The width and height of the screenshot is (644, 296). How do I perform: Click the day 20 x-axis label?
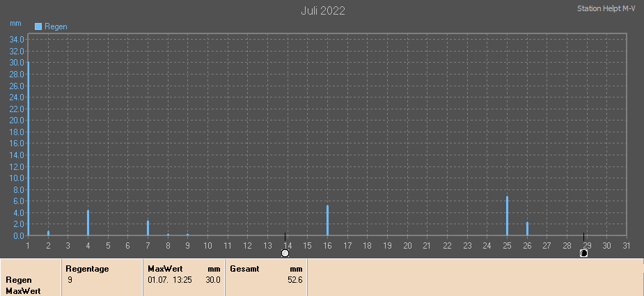407,245
